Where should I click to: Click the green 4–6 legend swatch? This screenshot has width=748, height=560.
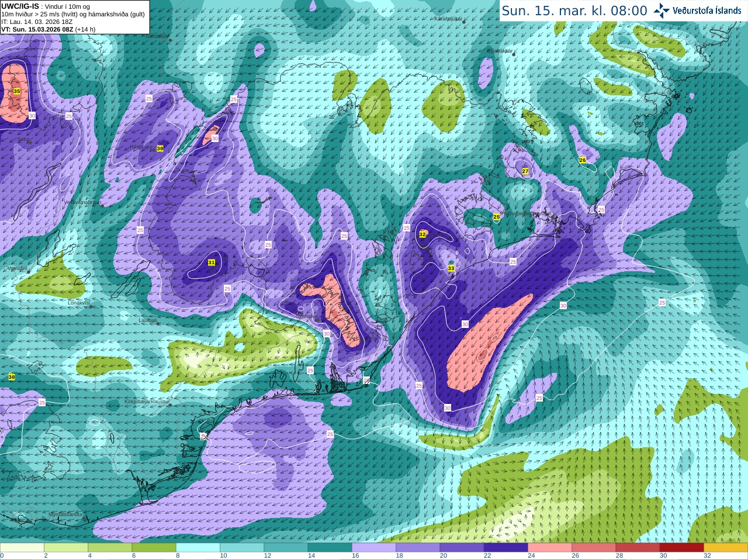(x=110, y=548)
